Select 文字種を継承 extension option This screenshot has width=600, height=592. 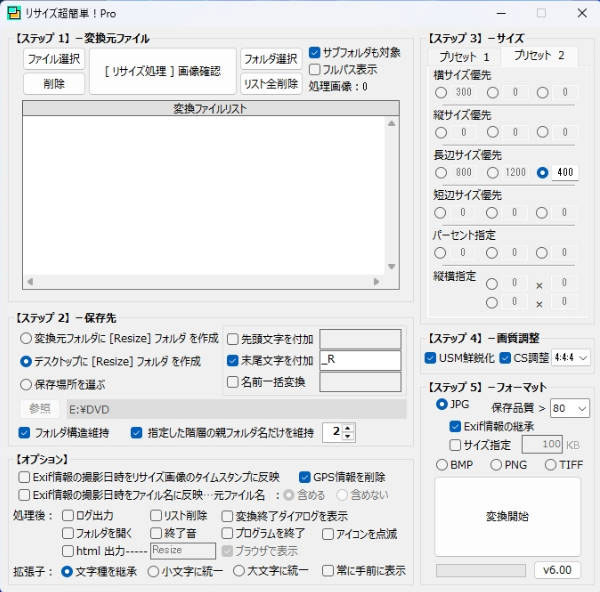[x=67, y=572]
